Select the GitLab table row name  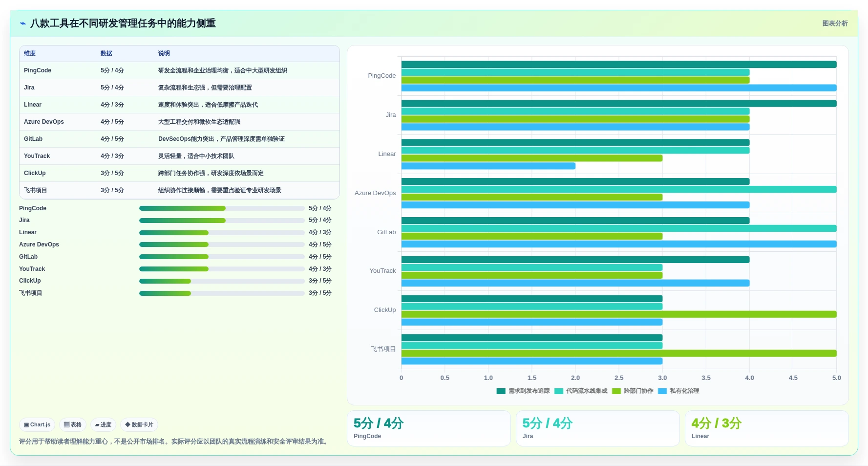point(33,139)
